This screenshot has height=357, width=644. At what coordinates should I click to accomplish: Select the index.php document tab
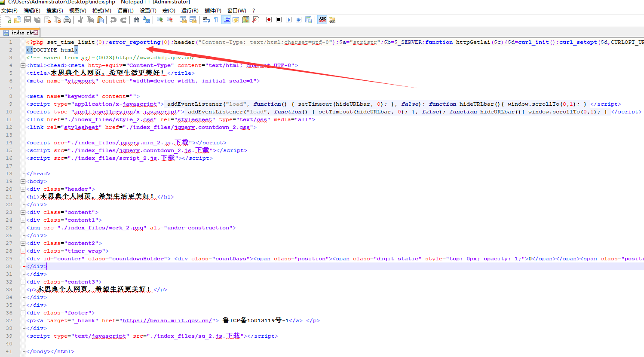tap(20, 33)
